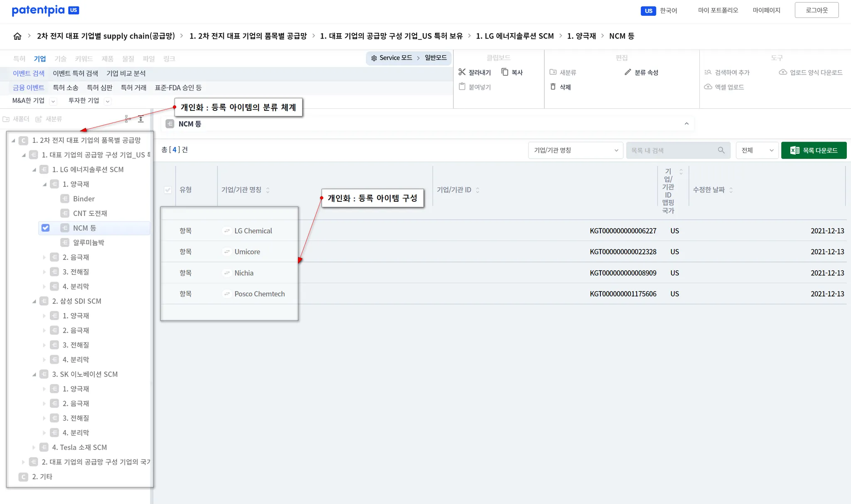851x504 pixels.
Task: Click the Excel 목록 다운로드 button
Action: coord(814,150)
